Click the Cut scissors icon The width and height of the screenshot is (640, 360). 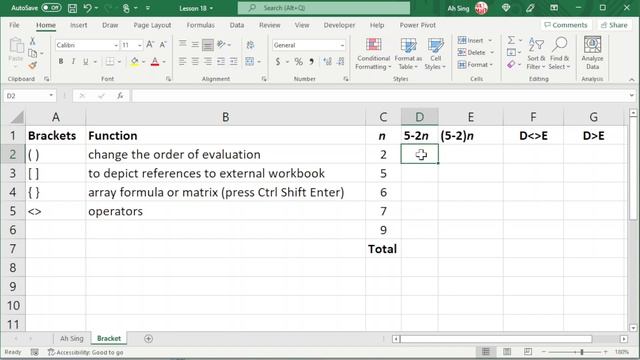coord(33,41)
